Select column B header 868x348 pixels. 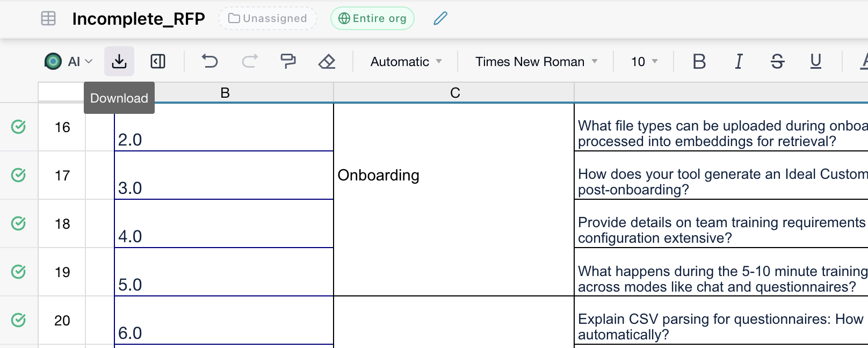pyautogui.click(x=225, y=93)
